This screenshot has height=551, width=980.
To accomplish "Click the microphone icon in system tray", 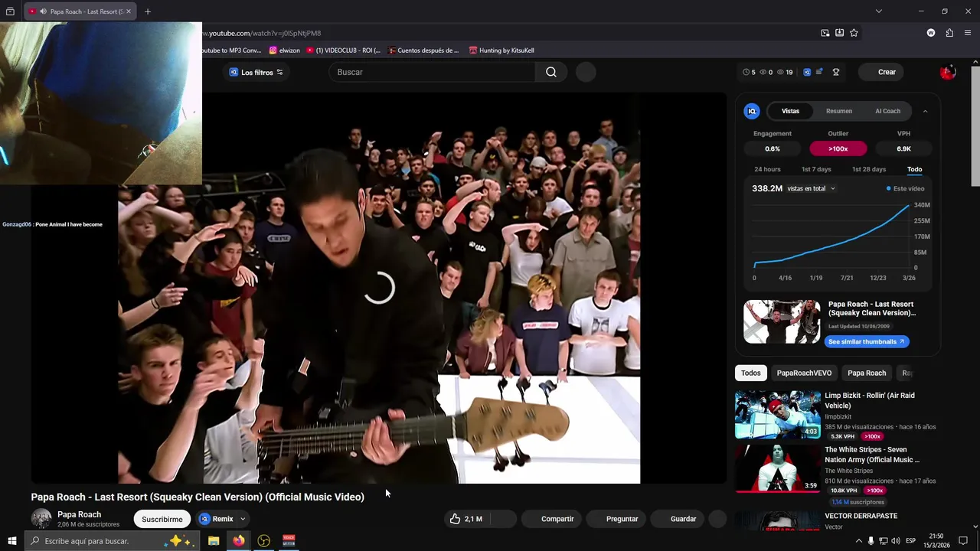I will point(871,541).
